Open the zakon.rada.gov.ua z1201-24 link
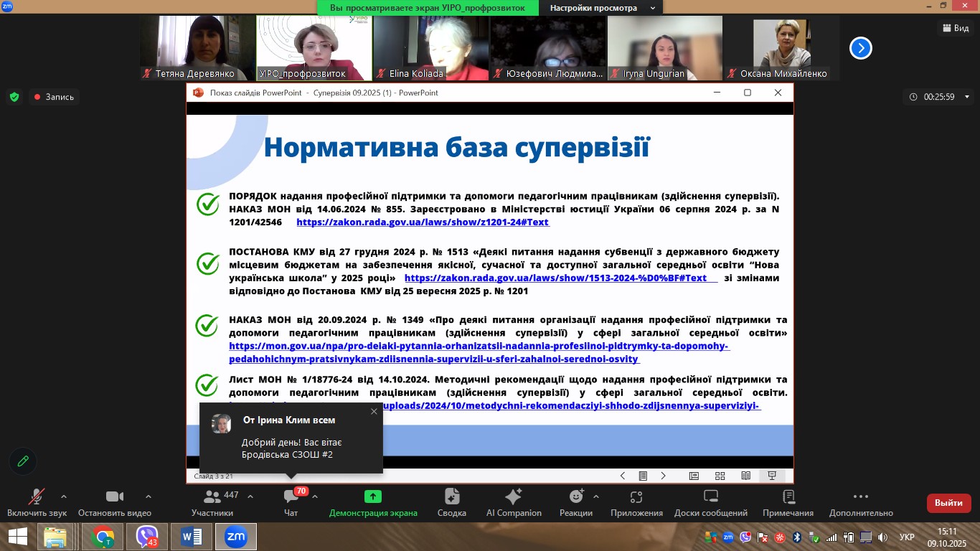The width and height of the screenshot is (980, 551). click(423, 222)
